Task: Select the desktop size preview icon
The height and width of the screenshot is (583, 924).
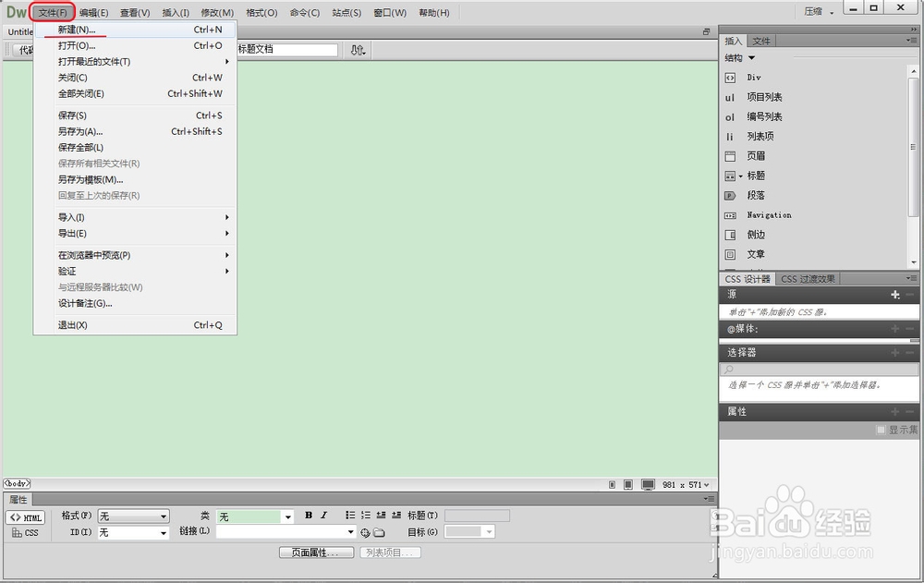Action: pyautogui.click(x=647, y=483)
